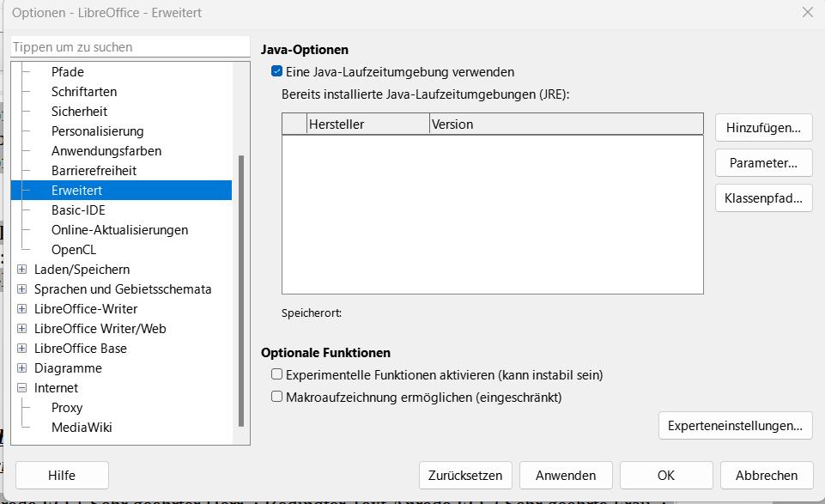Viewport: 825px width, 504px height.
Task: Open Experteneinstellungen... button
Action: click(735, 426)
